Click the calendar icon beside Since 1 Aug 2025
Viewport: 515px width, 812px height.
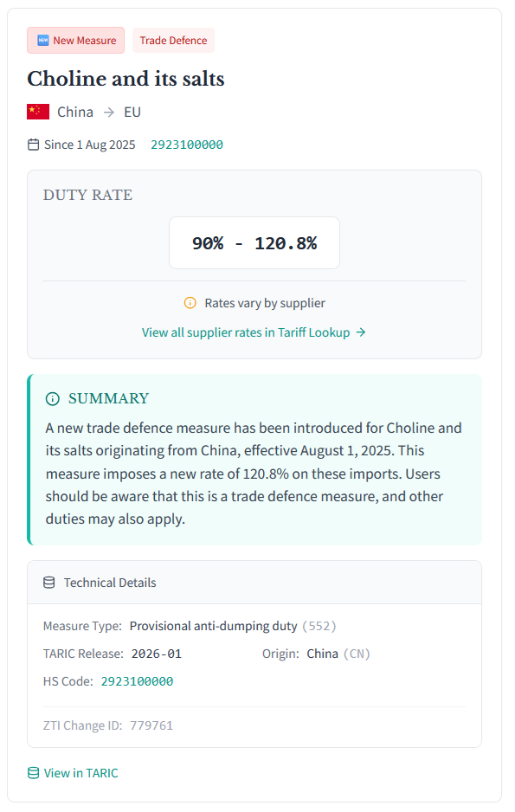31,145
